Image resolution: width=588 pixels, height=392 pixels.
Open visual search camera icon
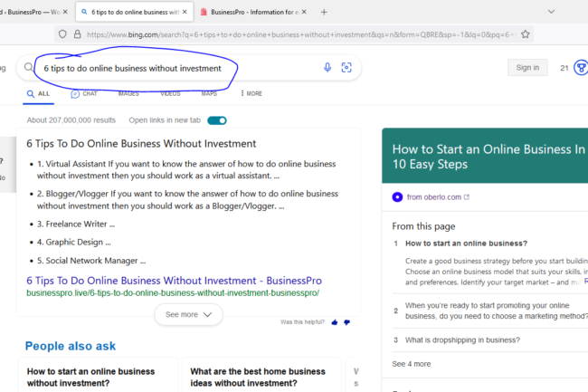346,68
